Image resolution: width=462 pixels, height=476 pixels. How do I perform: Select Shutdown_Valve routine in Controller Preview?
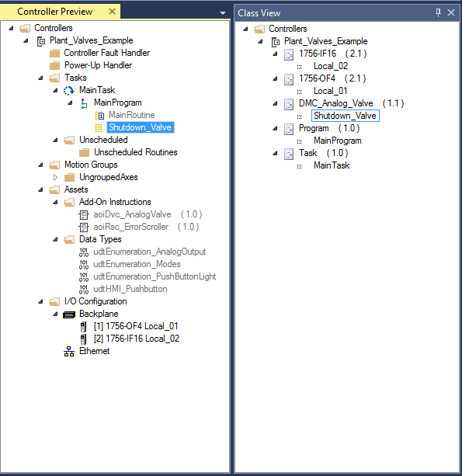pos(140,127)
